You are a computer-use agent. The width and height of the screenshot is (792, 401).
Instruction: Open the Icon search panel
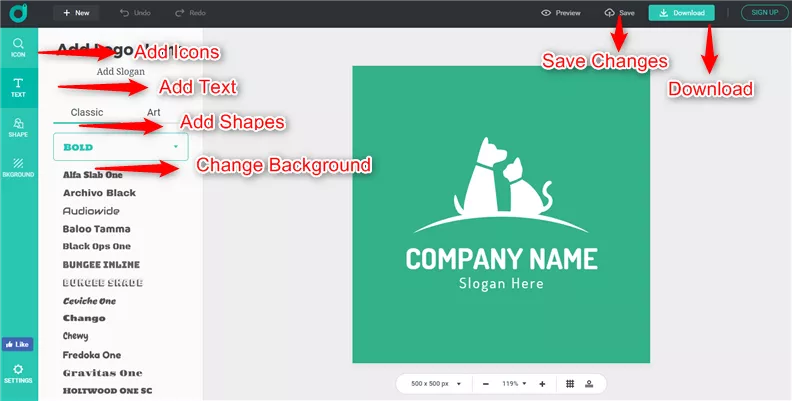coord(18,47)
